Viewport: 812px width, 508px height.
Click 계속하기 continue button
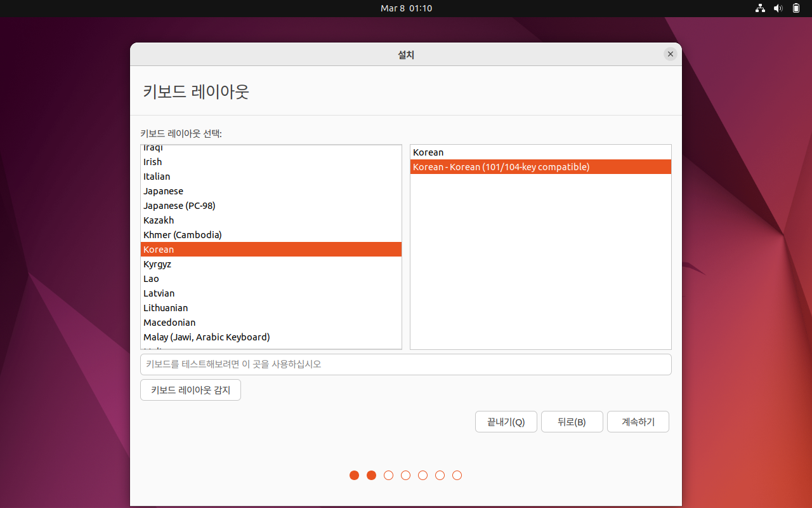[638, 422]
